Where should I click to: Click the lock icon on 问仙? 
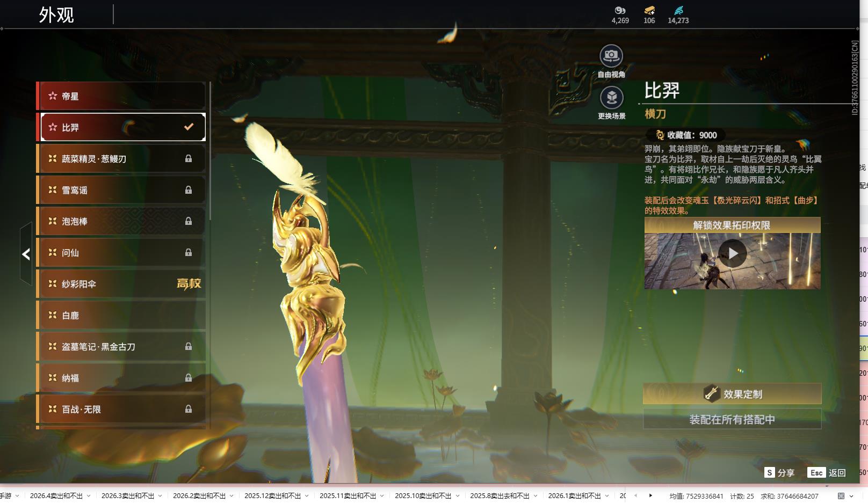point(189,252)
